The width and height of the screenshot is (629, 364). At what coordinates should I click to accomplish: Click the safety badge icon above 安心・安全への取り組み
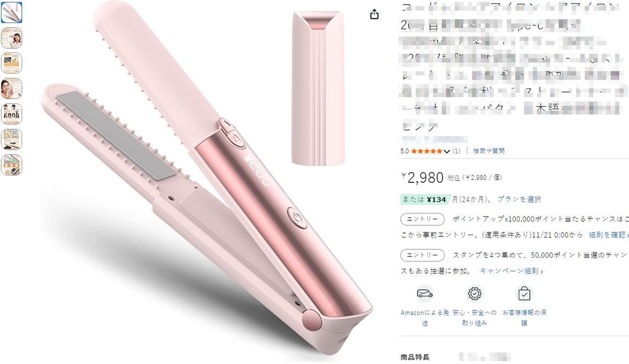(x=475, y=293)
